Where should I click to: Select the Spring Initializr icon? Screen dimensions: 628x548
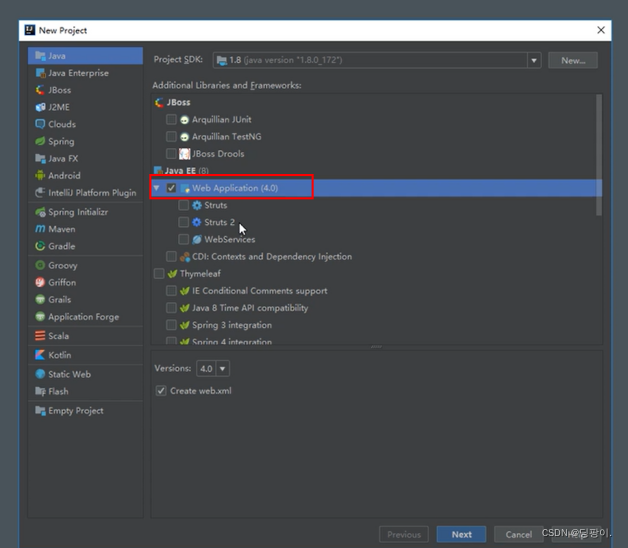point(40,212)
